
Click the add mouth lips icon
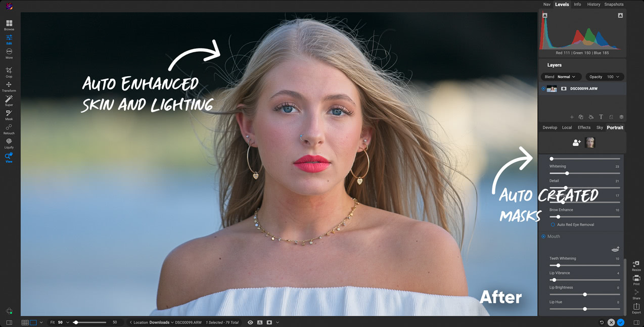(615, 249)
